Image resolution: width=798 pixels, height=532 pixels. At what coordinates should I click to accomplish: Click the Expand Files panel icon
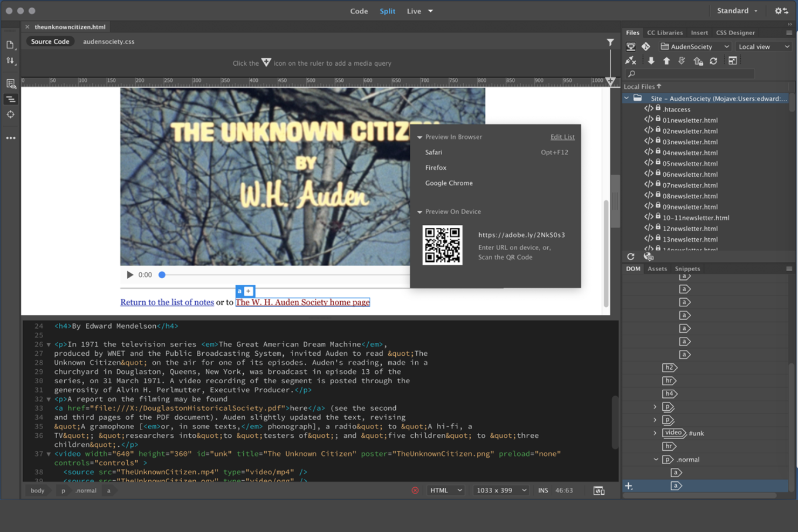click(733, 60)
